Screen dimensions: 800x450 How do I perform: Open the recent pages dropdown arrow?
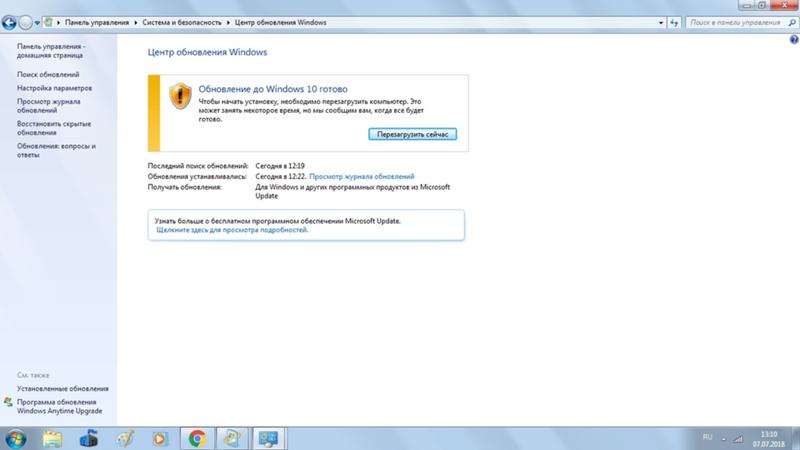click(x=37, y=23)
